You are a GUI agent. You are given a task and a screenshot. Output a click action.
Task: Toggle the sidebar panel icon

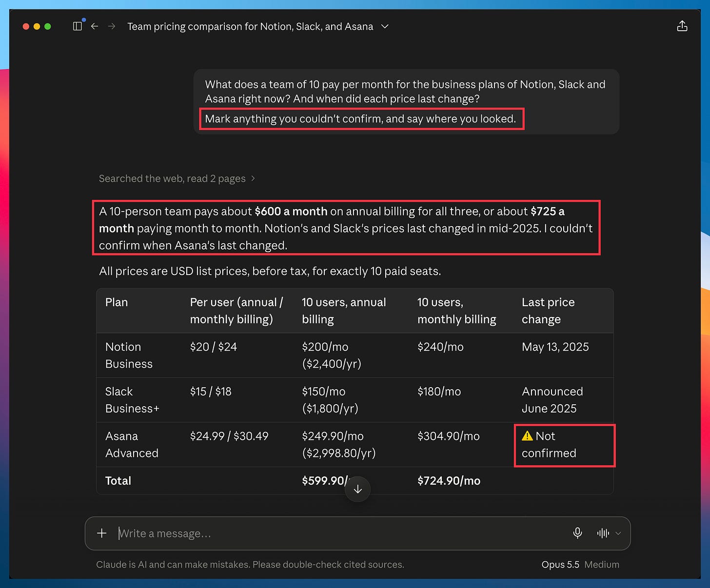[x=77, y=26]
